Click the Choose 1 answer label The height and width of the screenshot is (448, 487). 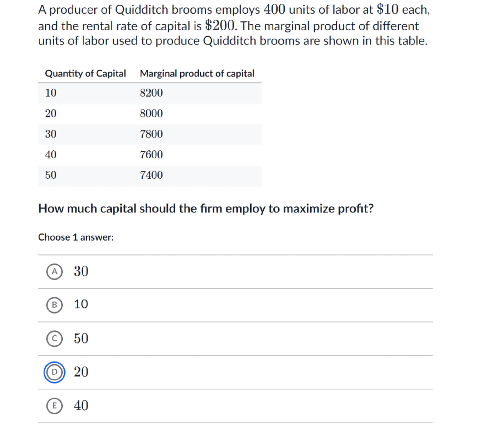[76, 237]
